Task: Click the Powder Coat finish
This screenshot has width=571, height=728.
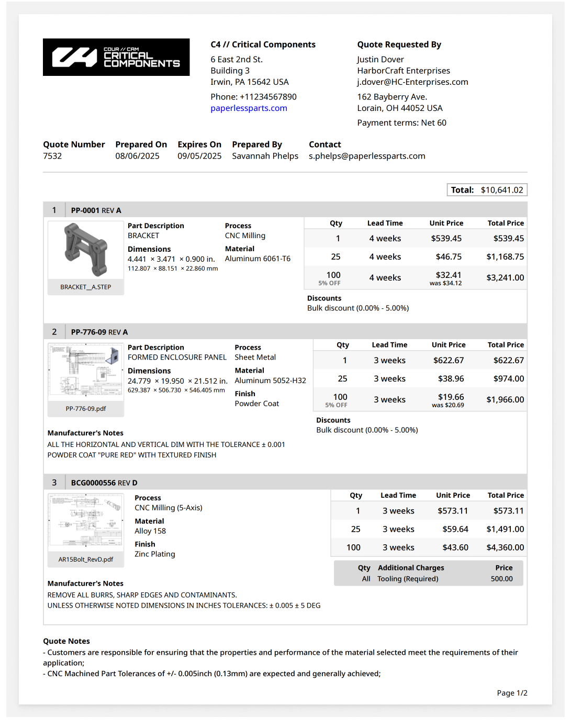Action: pos(257,404)
